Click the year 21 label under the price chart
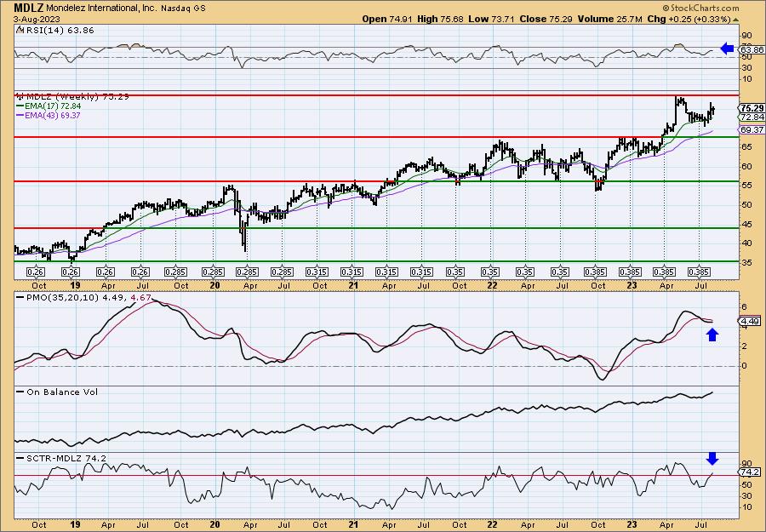766x532 pixels. coord(353,285)
